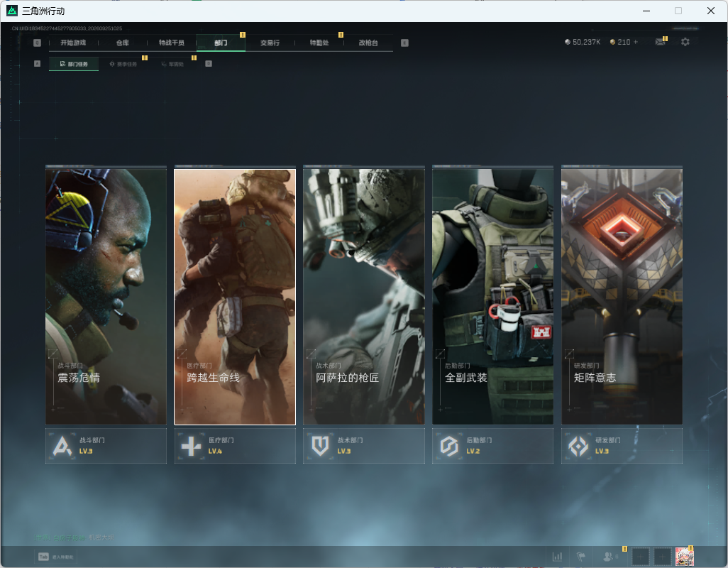The image size is (728, 568).
Task: Open the 跨越生命线 medical department card
Action: pyautogui.click(x=235, y=296)
